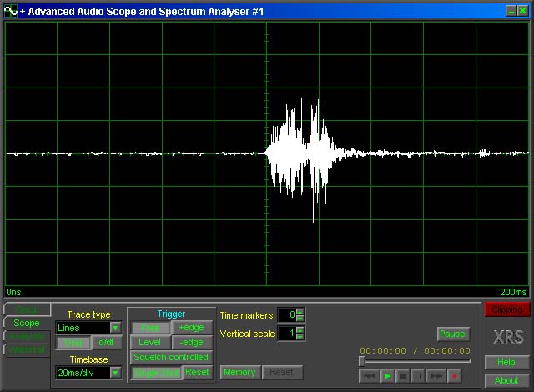This screenshot has width=534, height=392.
Task: Increase Time markers with the up arrow
Action: tap(300, 311)
